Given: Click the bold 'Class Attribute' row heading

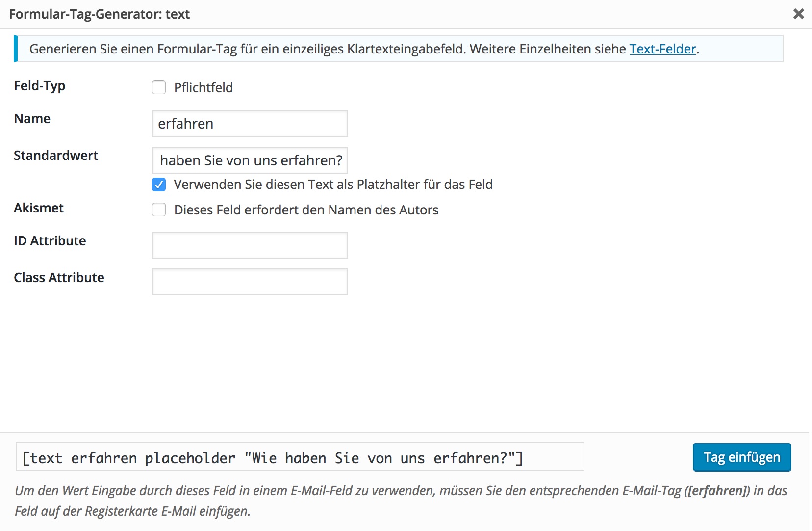Looking at the screenshot, I should coord(59,278).
